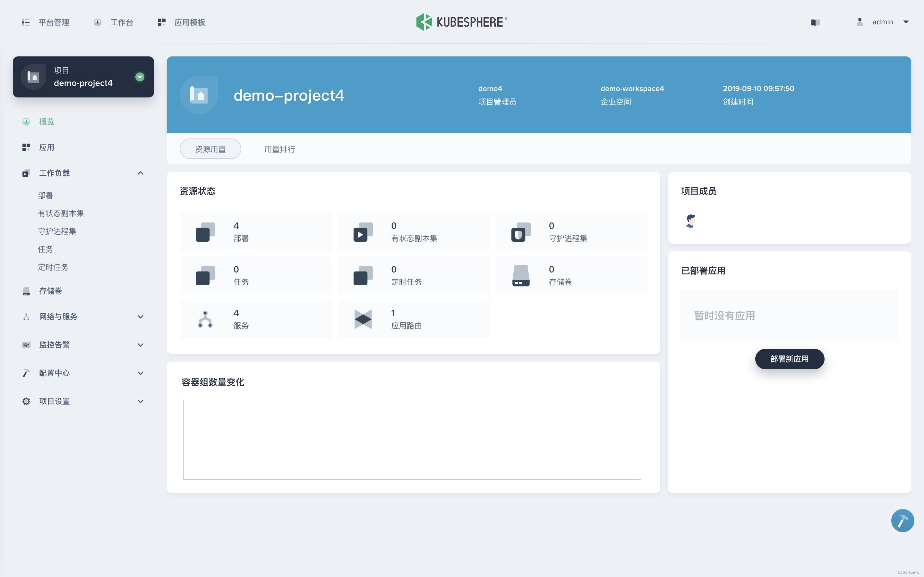The image size is (924, 577).
Task: Expand the project settings (项目设置) section
Action: pyautogui.click(x=140, y=401)
